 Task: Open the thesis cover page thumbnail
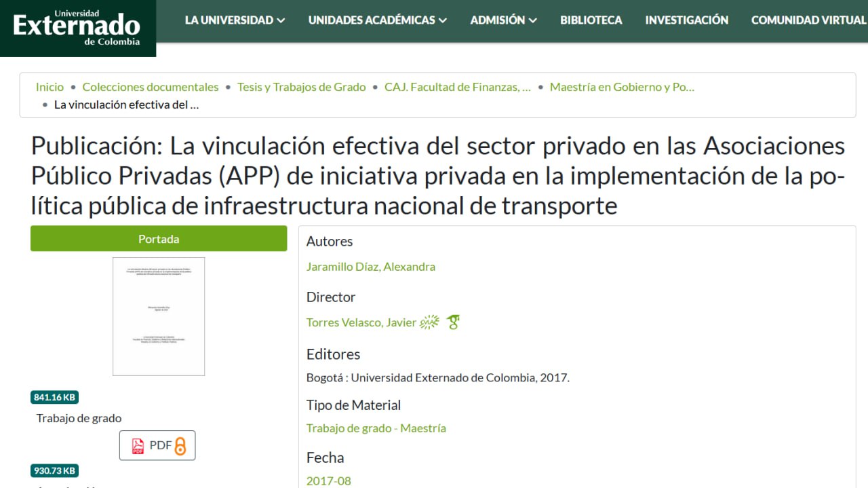[x=159, y=316]
